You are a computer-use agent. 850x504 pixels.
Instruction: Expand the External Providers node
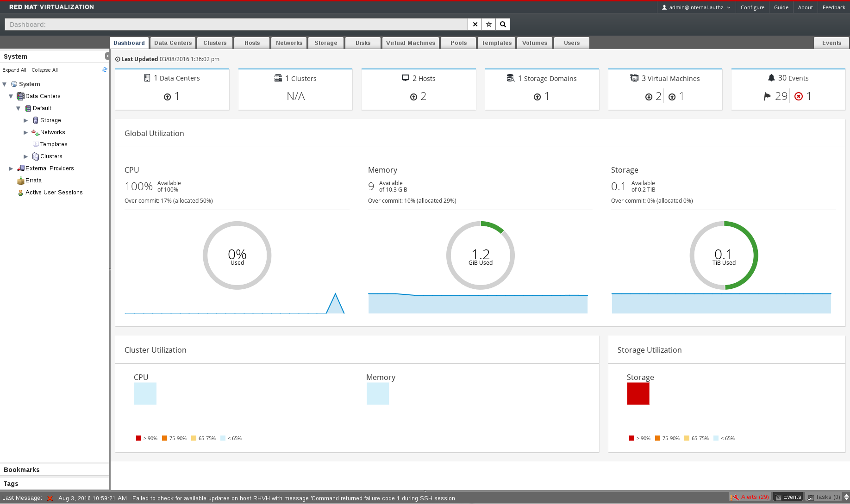(11, 168)
